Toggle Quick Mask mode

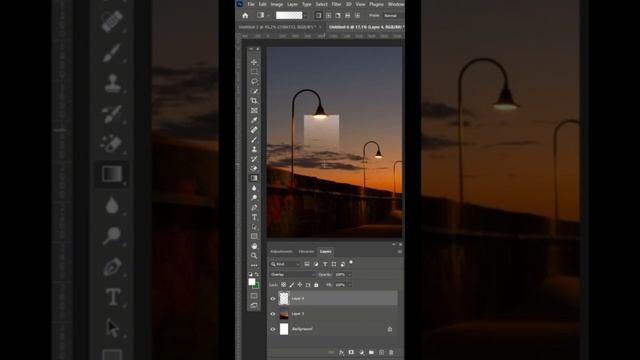[254, 296]
